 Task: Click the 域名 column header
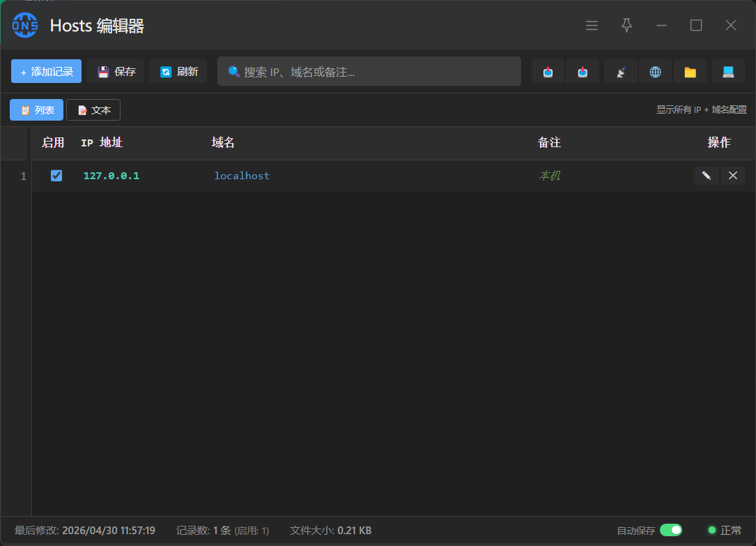[x=223, y=142]
